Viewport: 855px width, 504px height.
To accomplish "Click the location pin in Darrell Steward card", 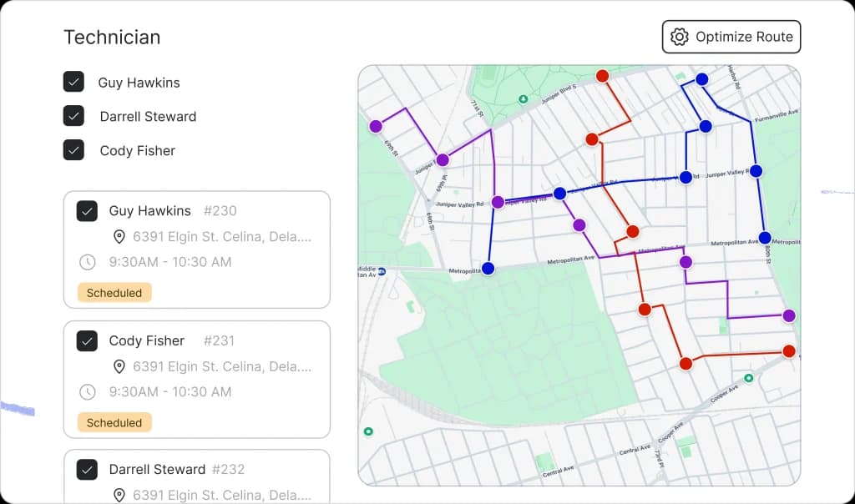I will point(119,496).
